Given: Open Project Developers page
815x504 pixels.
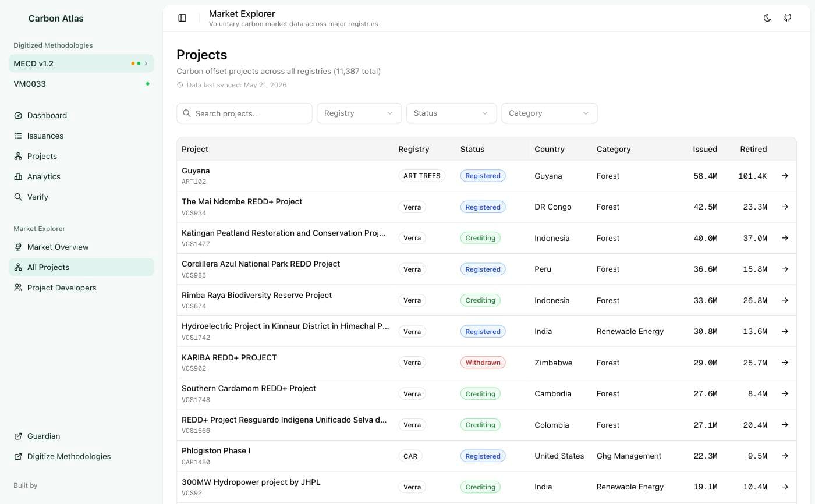Looking at the screenshot, I should coord(81,288).
